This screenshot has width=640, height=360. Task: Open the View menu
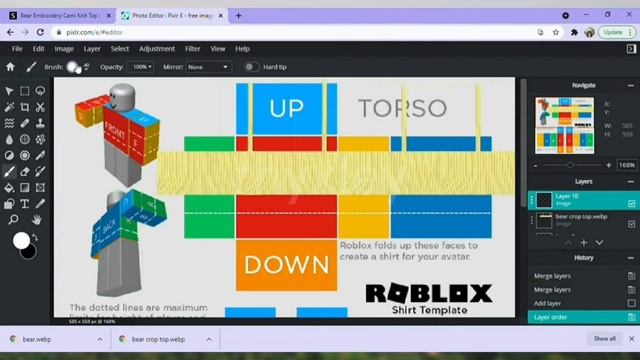point(218,49)
